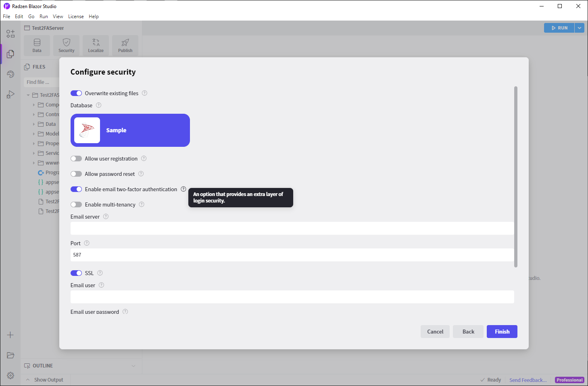Click help icon next to Port label

87,243
